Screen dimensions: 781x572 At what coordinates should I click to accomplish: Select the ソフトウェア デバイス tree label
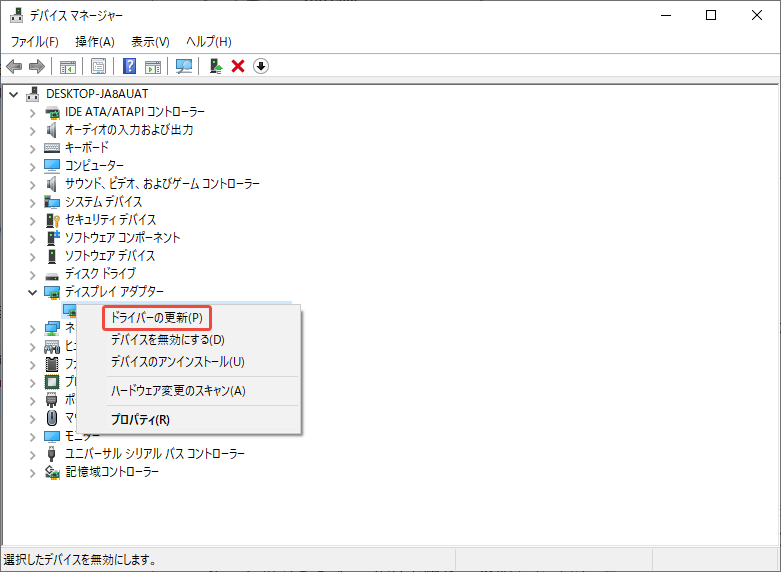[110, 256]
